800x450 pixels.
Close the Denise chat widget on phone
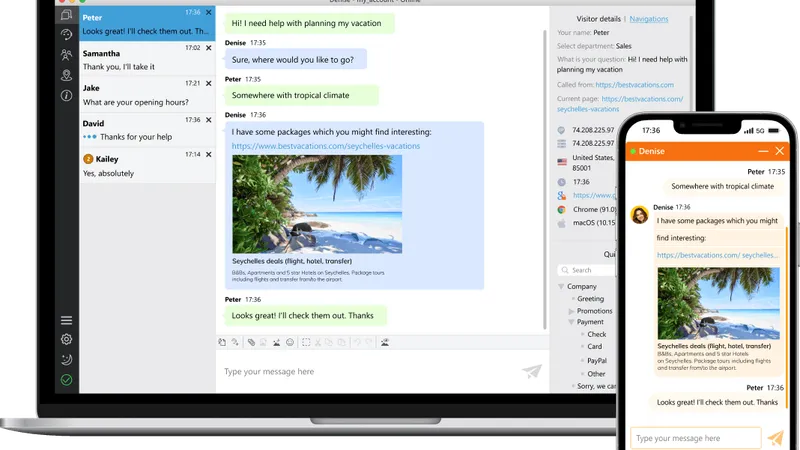pos(780,151)
